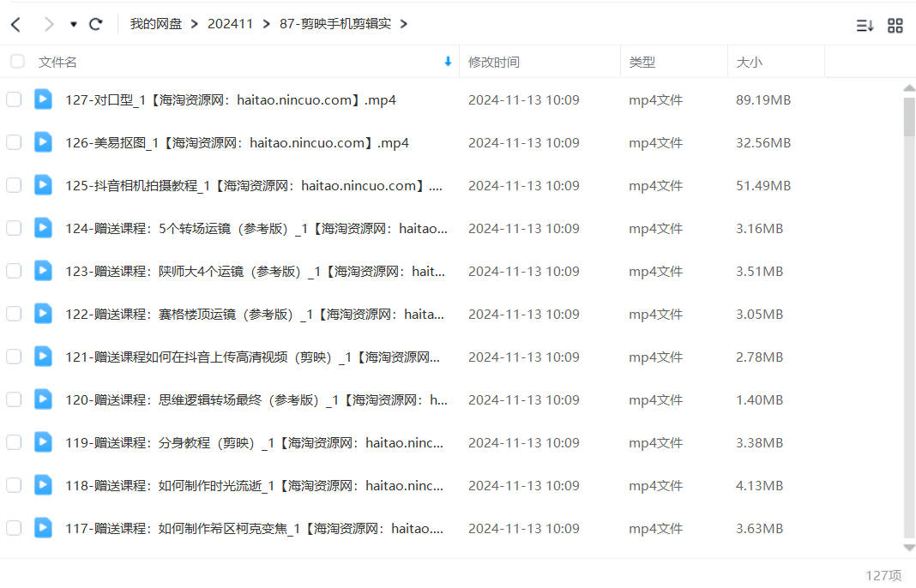Check the box for 125-抖音相机拍摄教程 file

coord(14,185)
